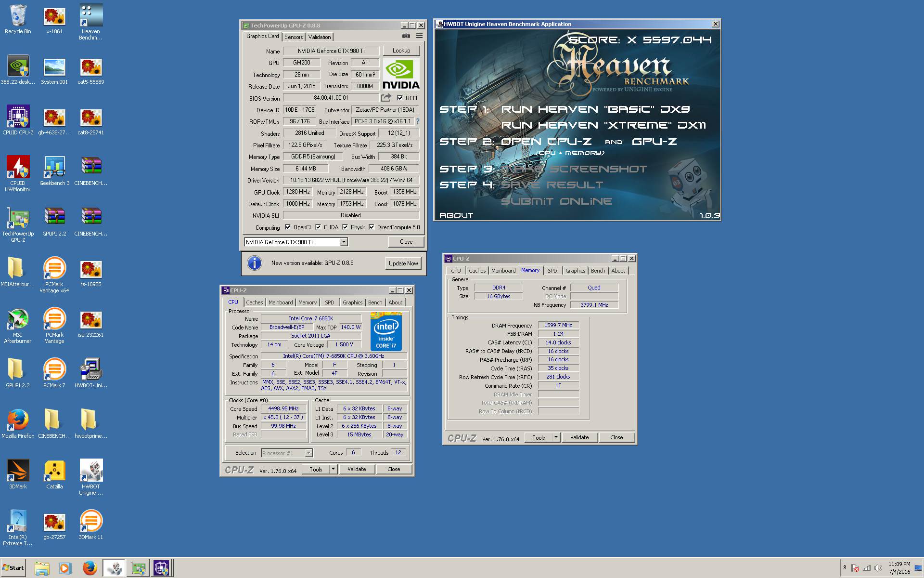The image size is (924, 578).
Task: Click Close button in GPU-Z window
Action: [406, 242]
